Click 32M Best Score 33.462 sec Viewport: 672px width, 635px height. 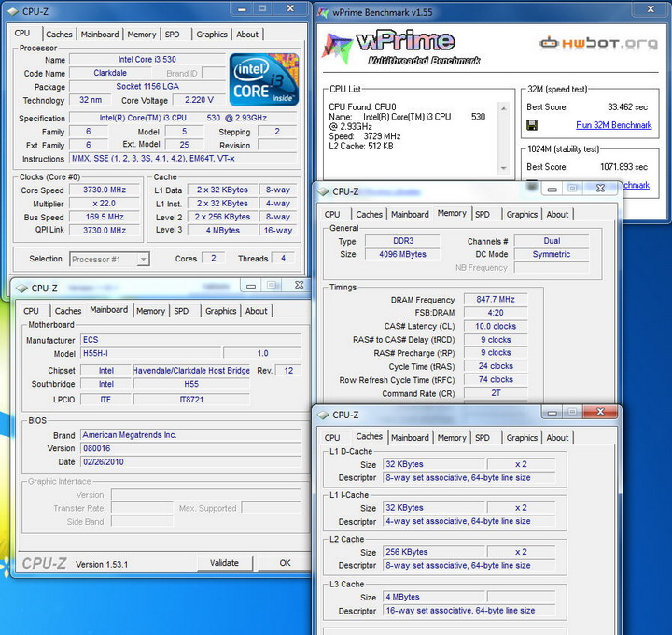click(x=627, y=106)
